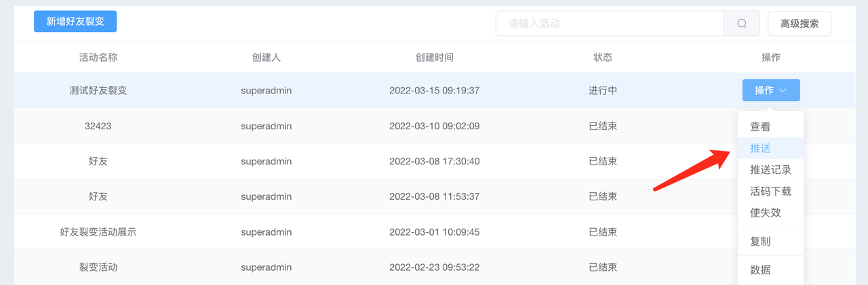The image size is (868, 285).
Task: Open 推送记录 menu entry
Action: (770, 170)
